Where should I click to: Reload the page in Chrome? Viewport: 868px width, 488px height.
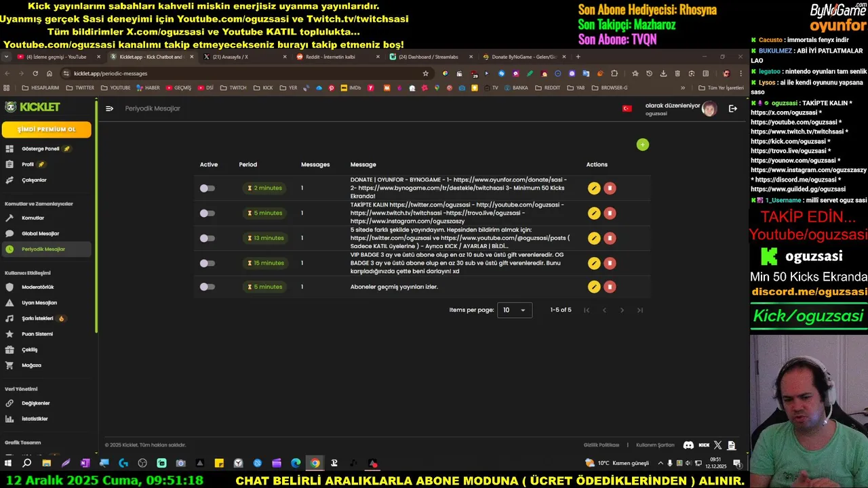pos(35,73)
